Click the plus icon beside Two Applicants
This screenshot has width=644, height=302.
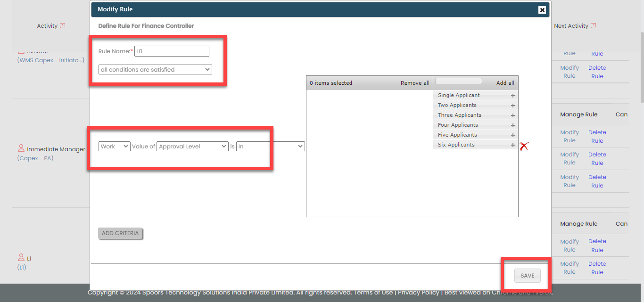coord(513,106)
